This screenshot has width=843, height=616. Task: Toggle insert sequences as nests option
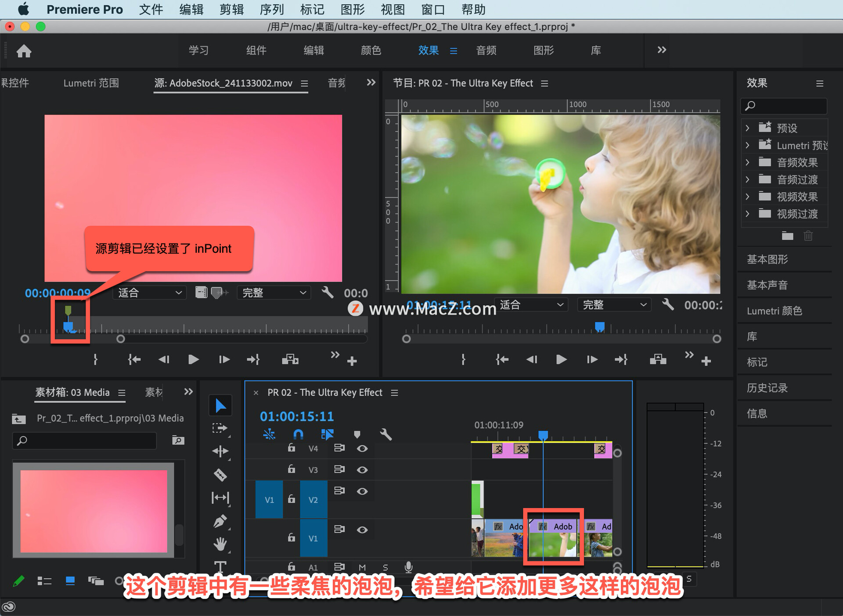pyautogui.click(x=269, y=434)
